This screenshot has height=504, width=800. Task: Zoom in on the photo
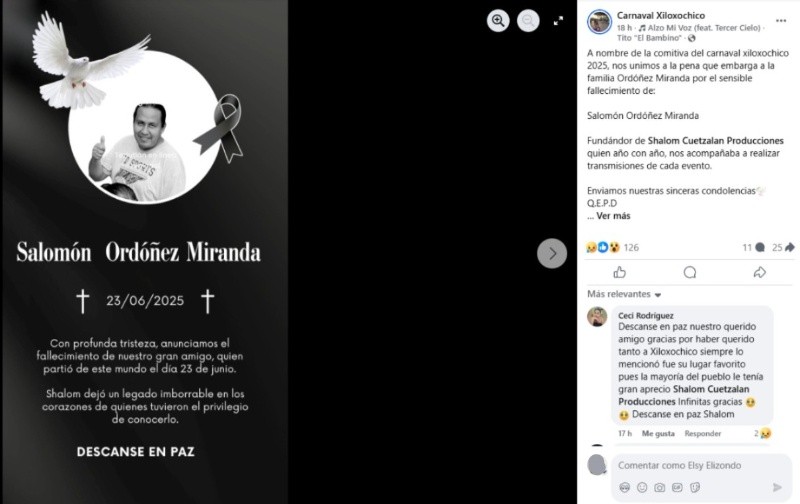(x=498, y=21)
